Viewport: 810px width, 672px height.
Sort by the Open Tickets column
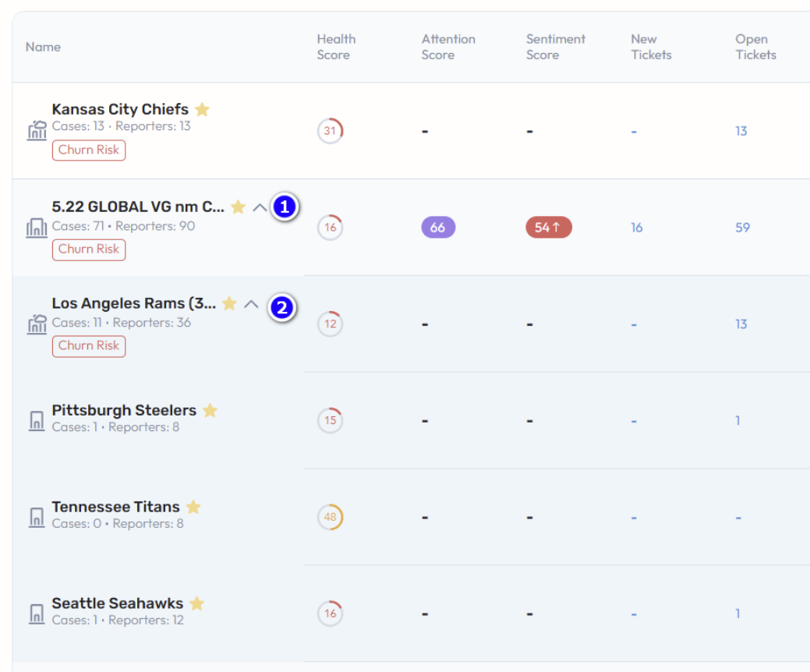tap(755, 47)
